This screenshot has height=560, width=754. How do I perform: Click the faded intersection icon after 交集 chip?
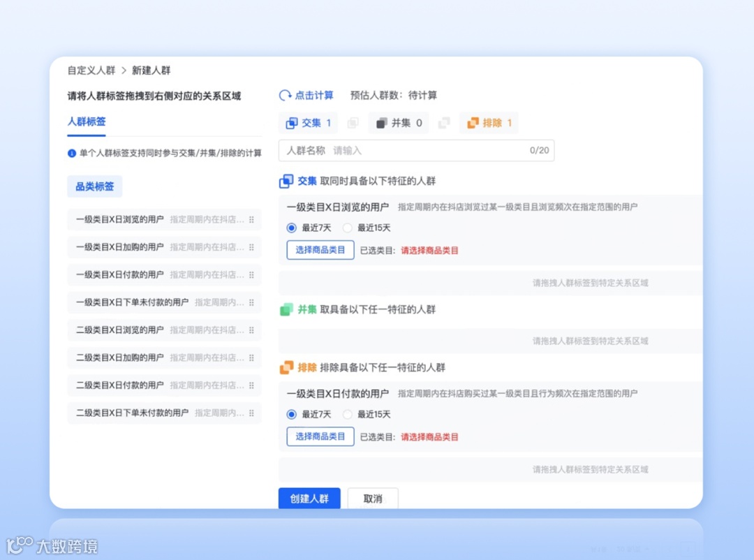pyautogui.click(x=353, y=123)
